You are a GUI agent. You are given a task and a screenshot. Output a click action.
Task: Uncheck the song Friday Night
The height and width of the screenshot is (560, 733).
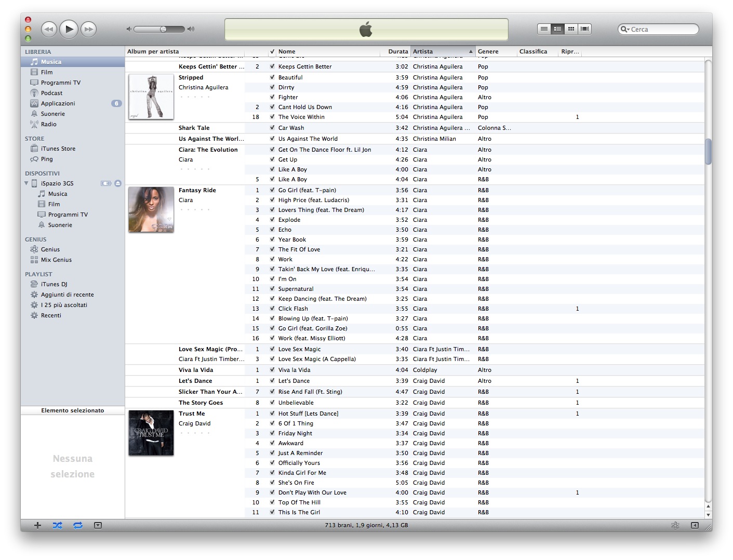[272, 433]
